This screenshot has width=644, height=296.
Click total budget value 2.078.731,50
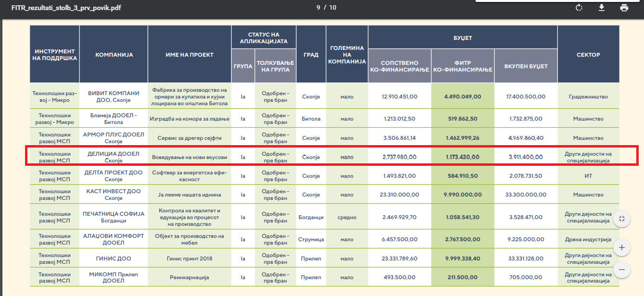[526, 176]
